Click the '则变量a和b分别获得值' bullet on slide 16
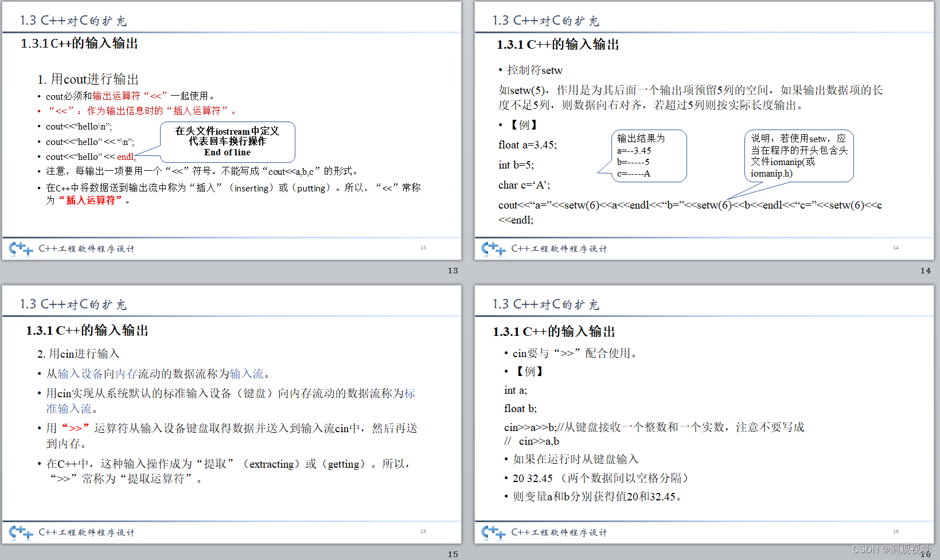The height and width of the screenshot is (560, 940). point(594,496)
